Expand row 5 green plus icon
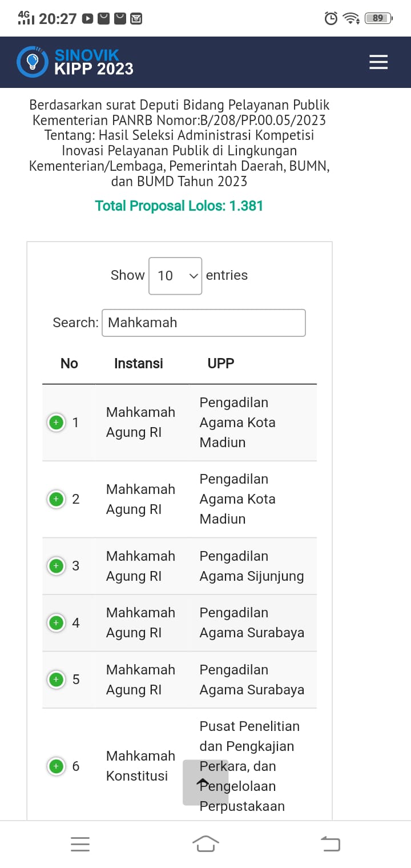Image resolution: width=411 pixels, height=868 pixels. (x=56, y=680)
